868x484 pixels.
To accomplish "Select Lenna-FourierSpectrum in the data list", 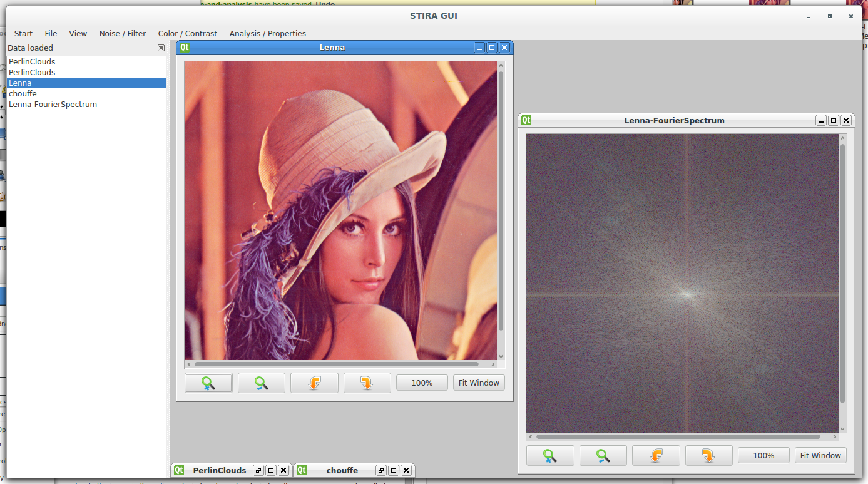I will pos(86,104).
